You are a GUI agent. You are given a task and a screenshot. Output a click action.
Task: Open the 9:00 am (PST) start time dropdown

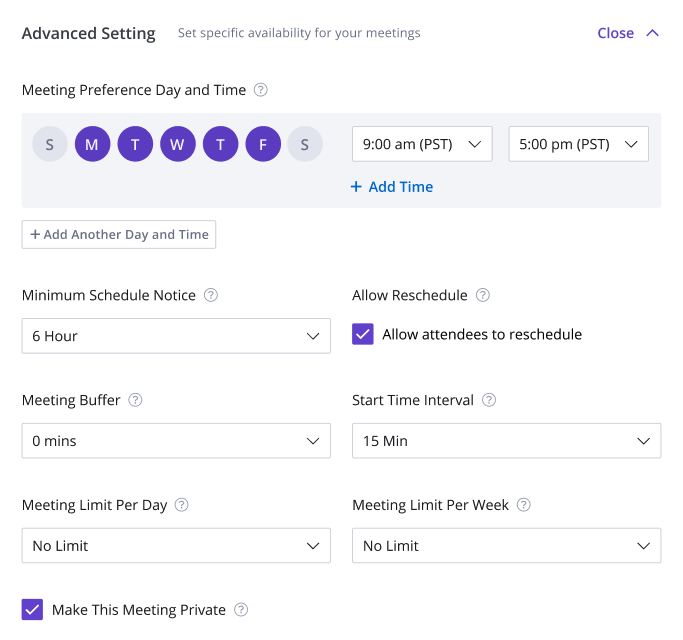(x=422, y=144)
